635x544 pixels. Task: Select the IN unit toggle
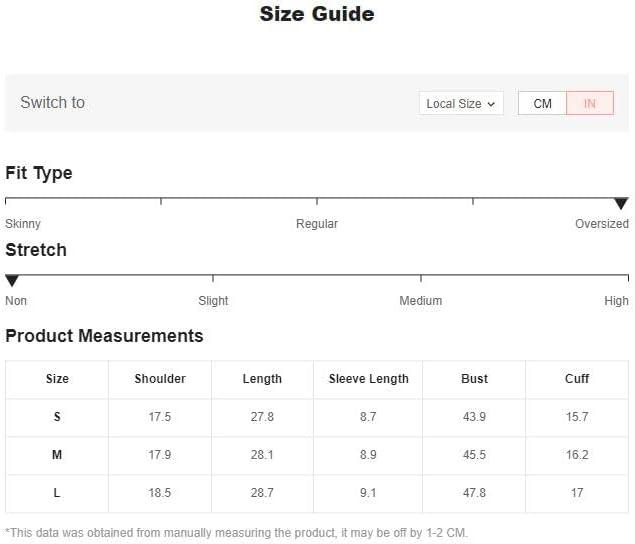pyautogui.click(x=590, y=103)
